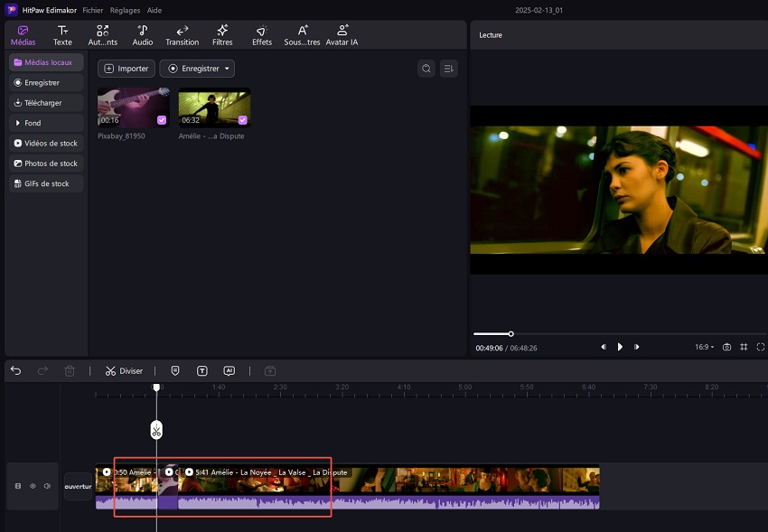The image size is (768, 532).
Task: Open the Aut...nts elements tab
Action: point(103,36)
